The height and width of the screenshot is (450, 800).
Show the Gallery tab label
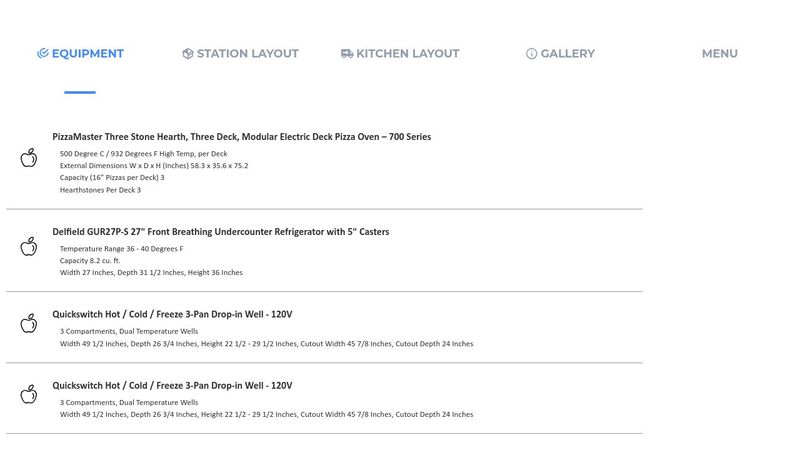click(567, 54)
